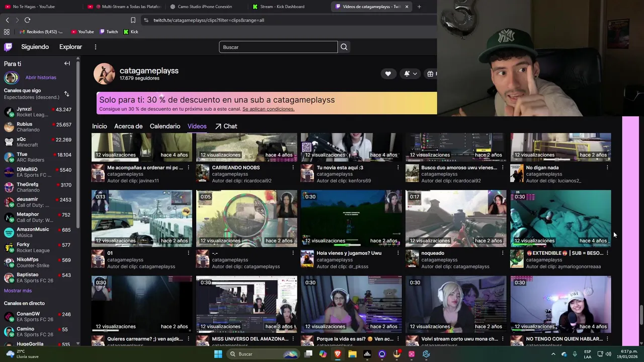
Task: Open the three-dot menu next to Explorar
Action: click(x=96, y=47)
